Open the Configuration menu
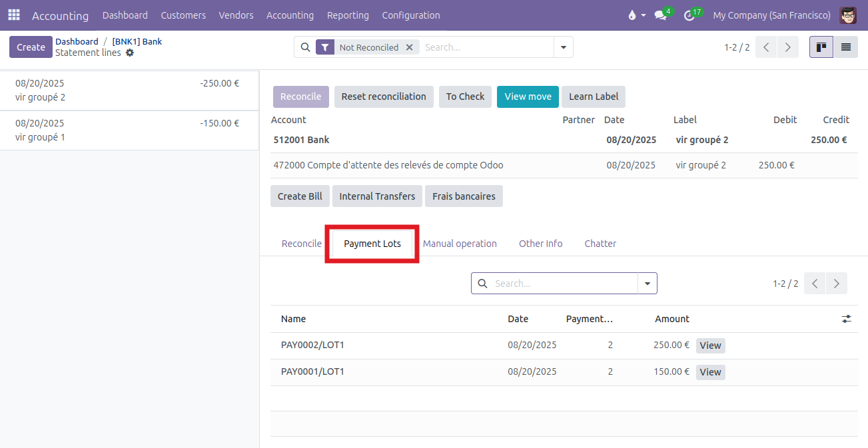 coord(411,15)
